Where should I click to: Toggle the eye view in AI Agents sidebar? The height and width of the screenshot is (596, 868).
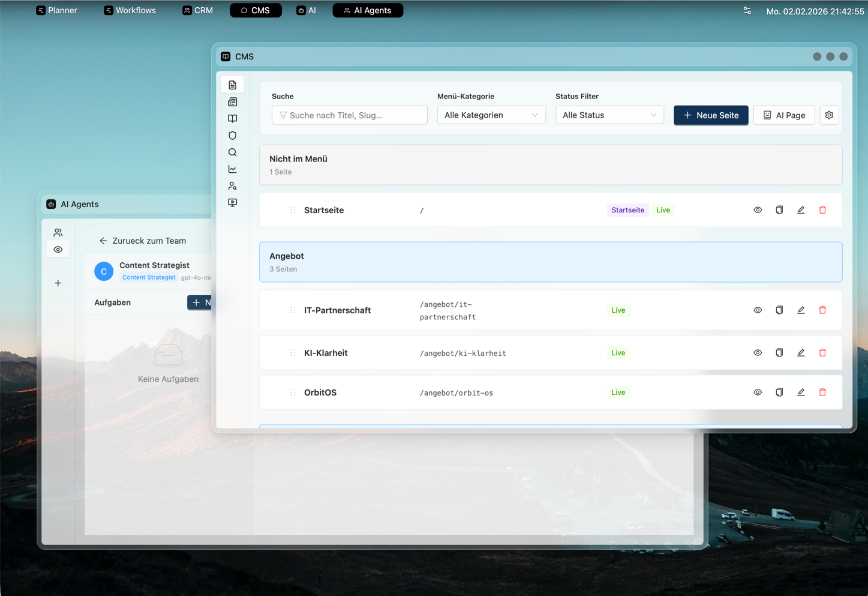(58, 250)
